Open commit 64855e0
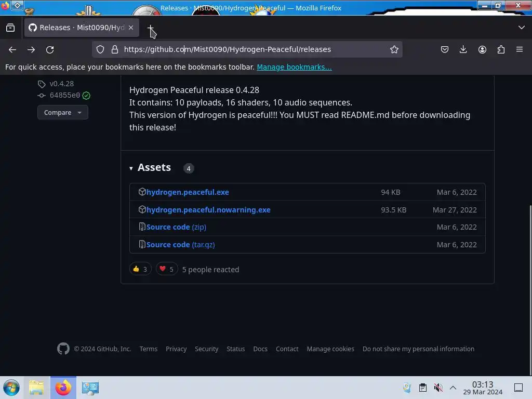Viewport: 532px width, 399px height. click(65, 96)
